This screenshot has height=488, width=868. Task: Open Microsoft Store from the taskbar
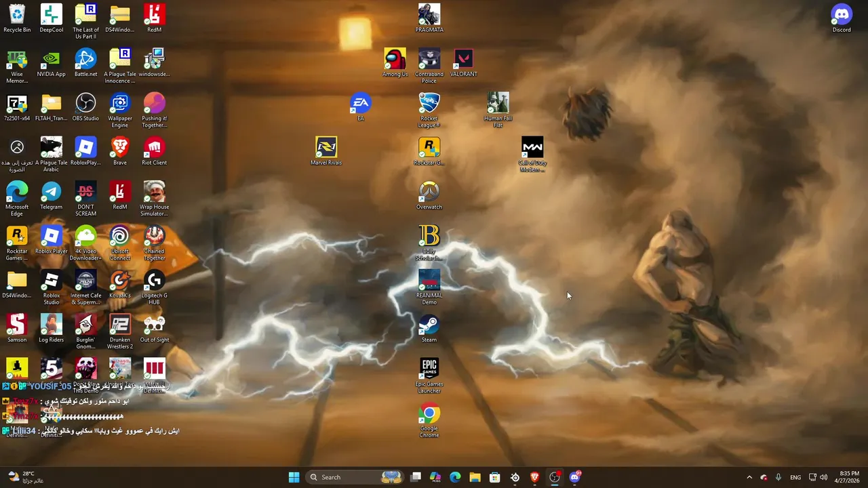(495, 477)
